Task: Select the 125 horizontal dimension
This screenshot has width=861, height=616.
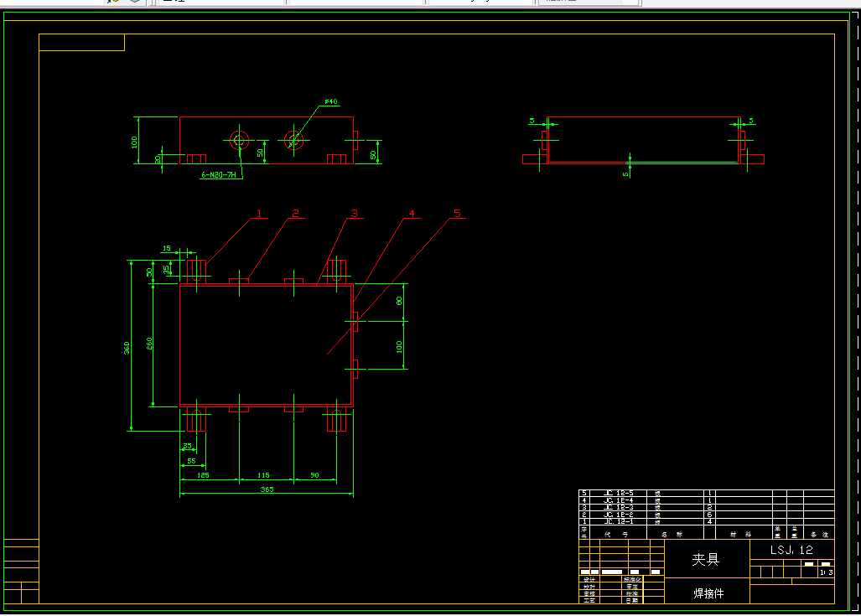Action: tap(203, 475)
